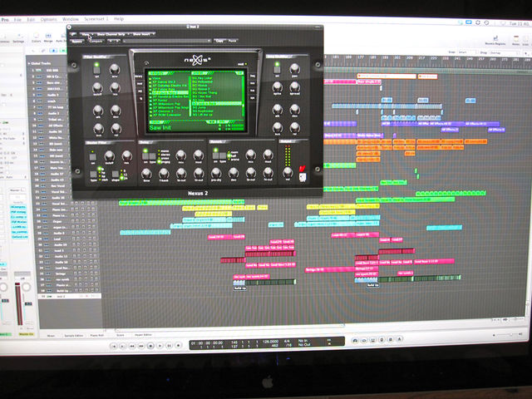This screenshot has height=399, width=532.
Task: Open Nexus mod tab on left
Action: (x=140, y=83)
